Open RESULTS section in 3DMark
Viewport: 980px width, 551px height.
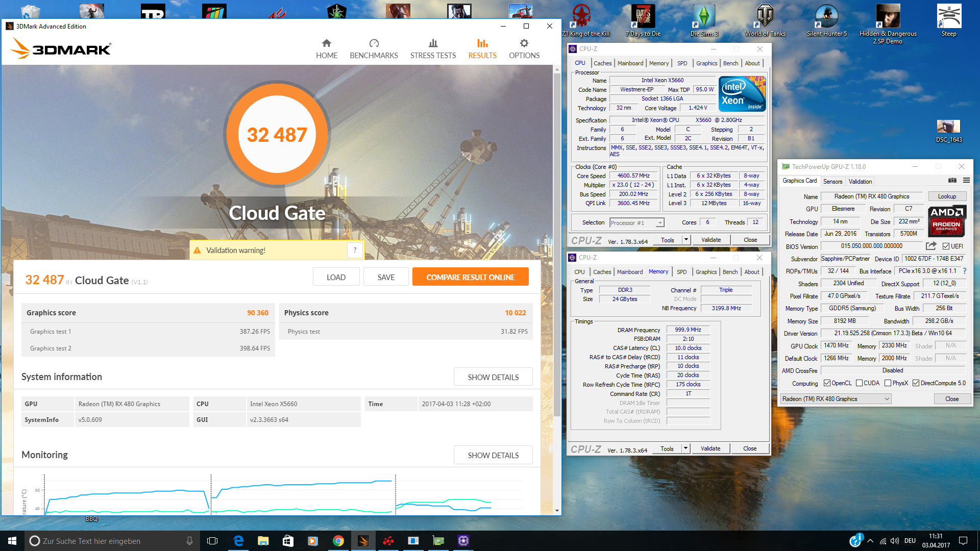(x=482, y=49)
